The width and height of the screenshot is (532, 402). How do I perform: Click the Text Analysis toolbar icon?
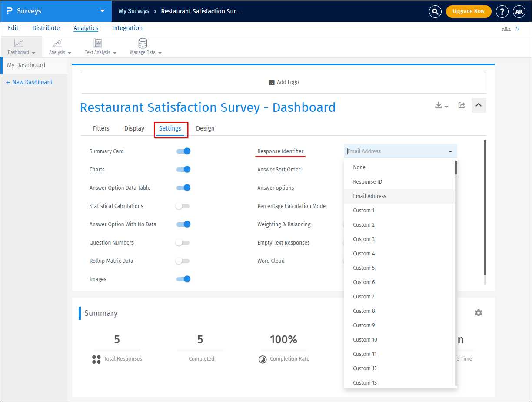(98, 44)
